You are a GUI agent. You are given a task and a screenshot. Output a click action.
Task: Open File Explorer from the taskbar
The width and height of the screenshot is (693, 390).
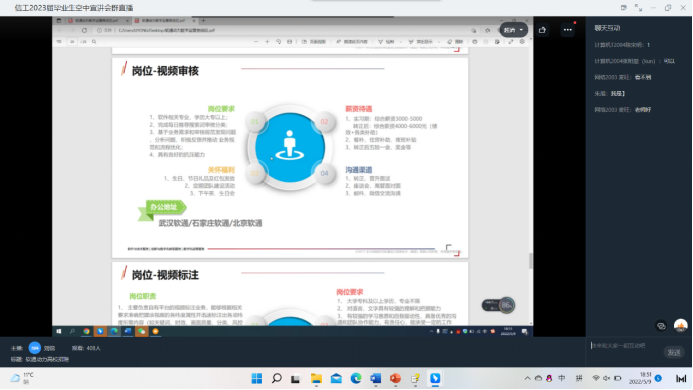(316, 378)
